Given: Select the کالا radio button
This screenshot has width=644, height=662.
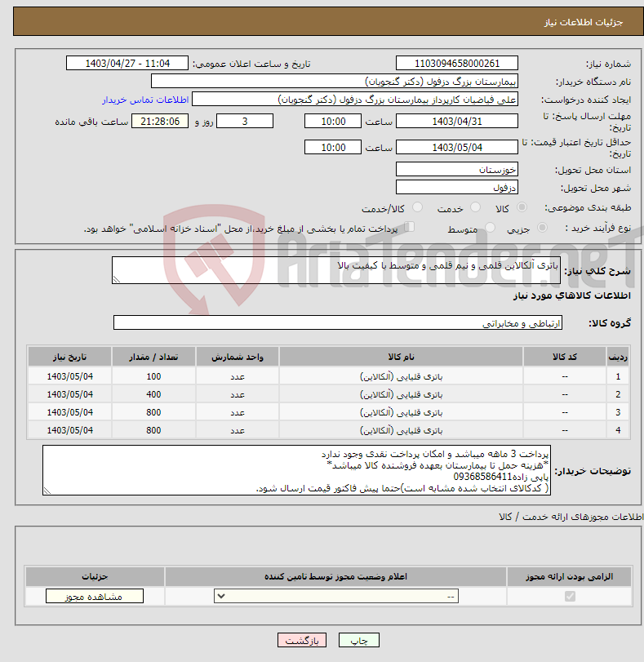Looking at the screenshot, I should [522, 207].
